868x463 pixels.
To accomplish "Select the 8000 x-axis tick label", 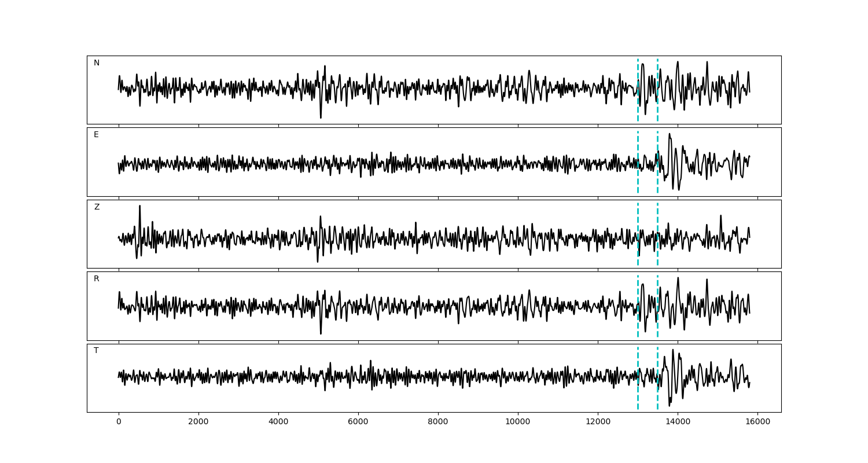I will point(438,422).
